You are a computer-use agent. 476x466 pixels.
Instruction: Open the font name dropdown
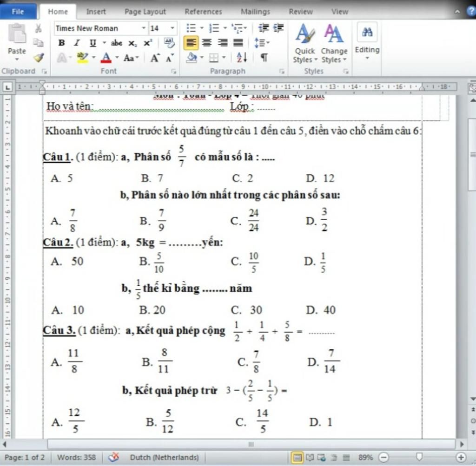point(144,28)
